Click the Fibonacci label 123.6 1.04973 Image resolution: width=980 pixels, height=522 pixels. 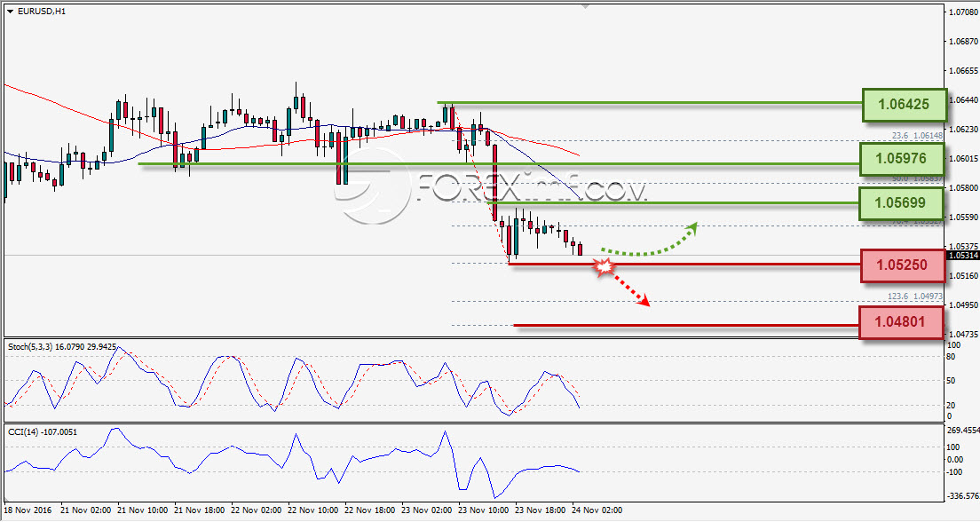[x=915, y=297]
